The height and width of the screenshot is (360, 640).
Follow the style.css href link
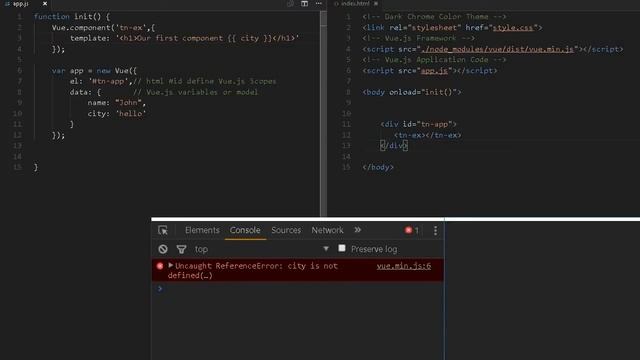click(x=513, y=28)
